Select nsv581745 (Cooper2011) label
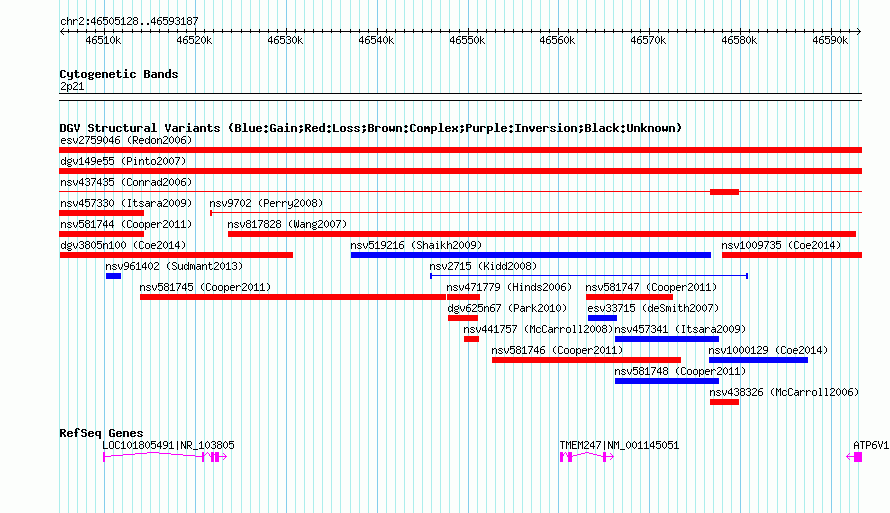The height and width of the screenshot is (513, 890). 205,287
